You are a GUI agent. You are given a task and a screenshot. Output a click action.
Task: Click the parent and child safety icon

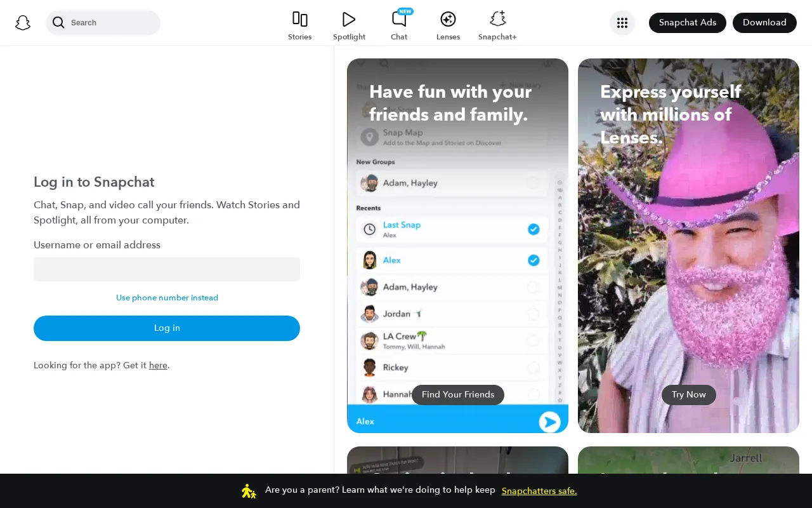pyautogui.click(x=249, y=491)
